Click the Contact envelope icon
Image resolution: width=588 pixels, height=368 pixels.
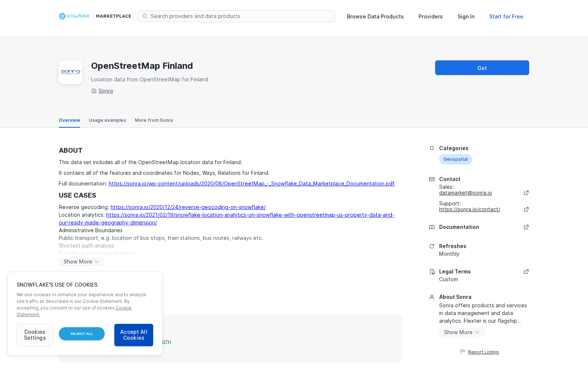click(x=432, y=179)
